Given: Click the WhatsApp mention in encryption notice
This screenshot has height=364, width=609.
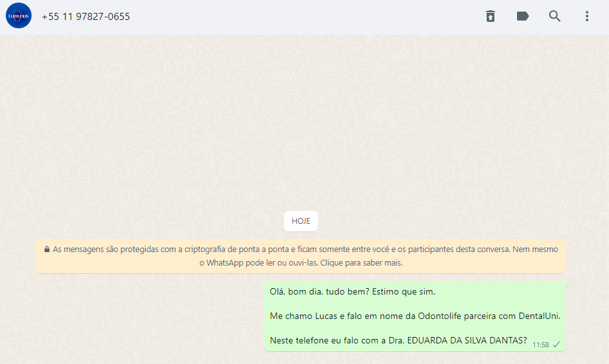Looking at the screenshot, I should click(x=225, y=263).
